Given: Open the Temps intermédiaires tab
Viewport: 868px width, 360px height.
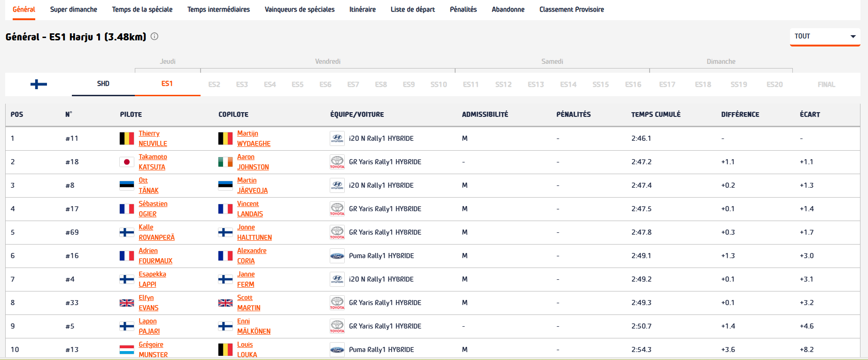Looking at the screenshot, I should [x=218, y=9].
